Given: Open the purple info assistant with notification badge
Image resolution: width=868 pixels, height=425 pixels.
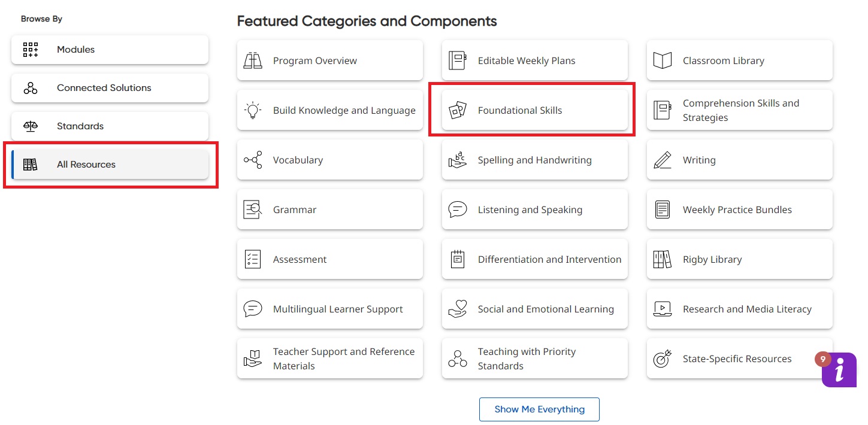Looking at the screenshot, I should tap(839, 370).
